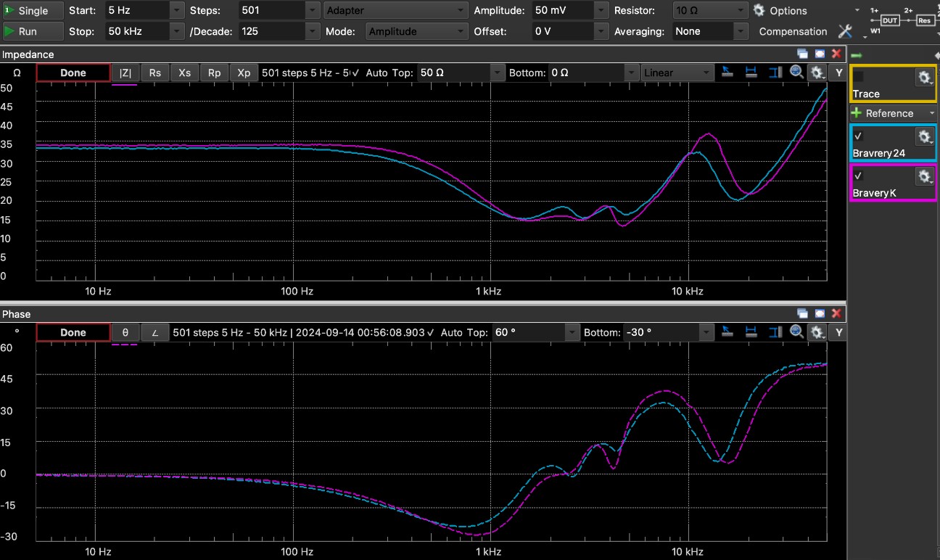Close the Impedance panel

[836, 54]
